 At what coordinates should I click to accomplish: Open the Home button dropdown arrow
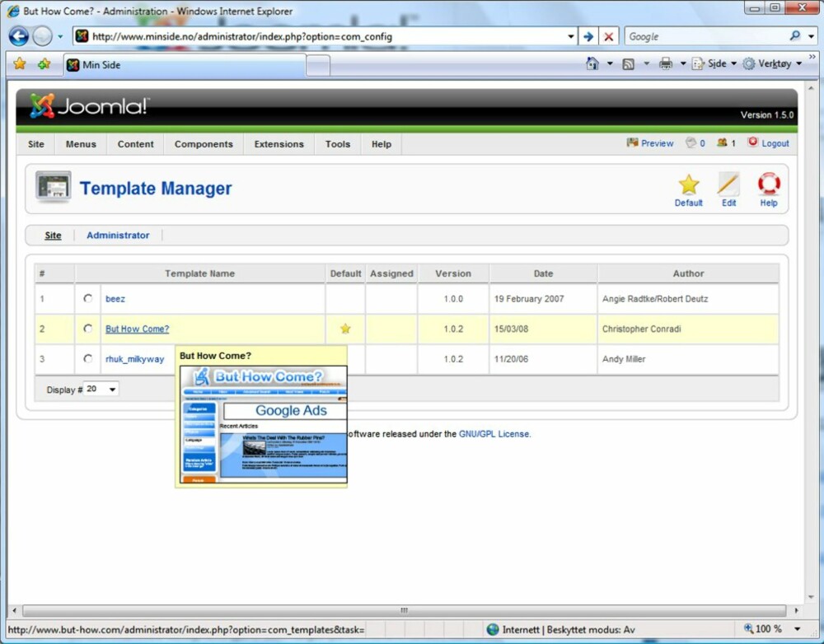tap(610, 63)
